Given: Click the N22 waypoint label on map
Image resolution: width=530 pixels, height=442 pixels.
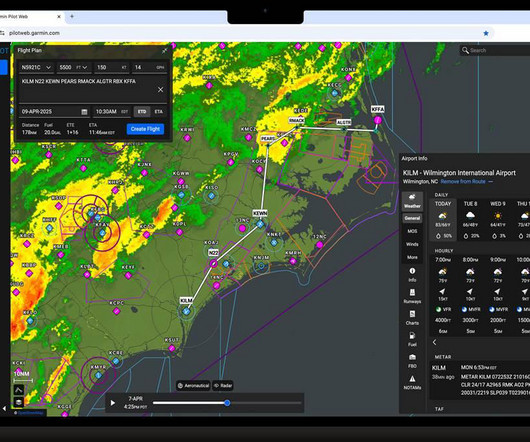Looking at the screenshot, I should pos(213,253).
